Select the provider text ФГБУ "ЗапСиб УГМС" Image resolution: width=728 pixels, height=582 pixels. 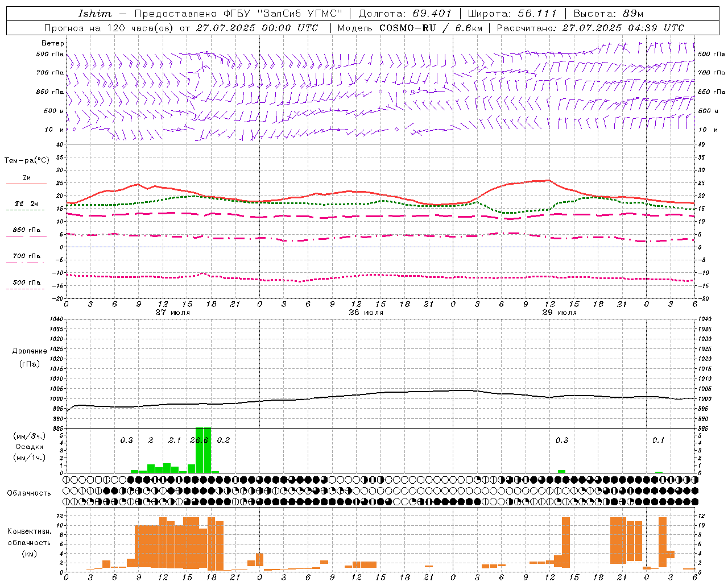click(282, 14)
